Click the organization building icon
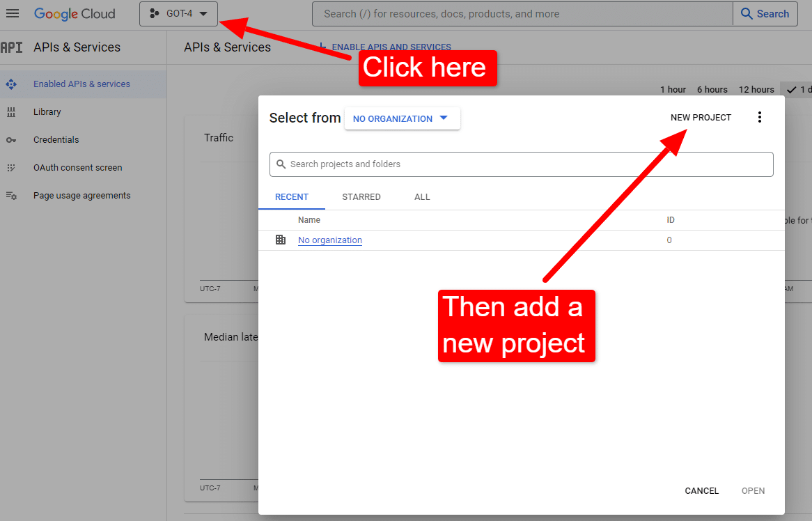 pos(281,240)
